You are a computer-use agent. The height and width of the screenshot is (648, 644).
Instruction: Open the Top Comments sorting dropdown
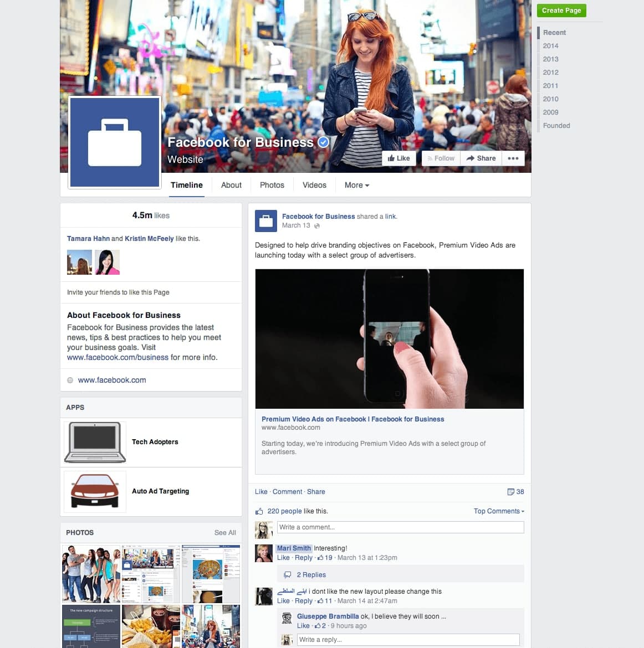pos(498,511)
